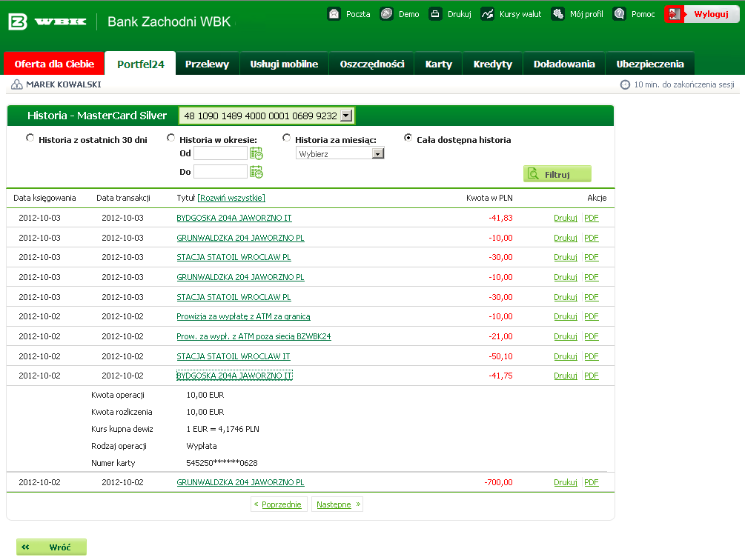The image size is (745, 560).
Task: Go to the Usługi mobilne tab
Action: click(x=284, y=64)
